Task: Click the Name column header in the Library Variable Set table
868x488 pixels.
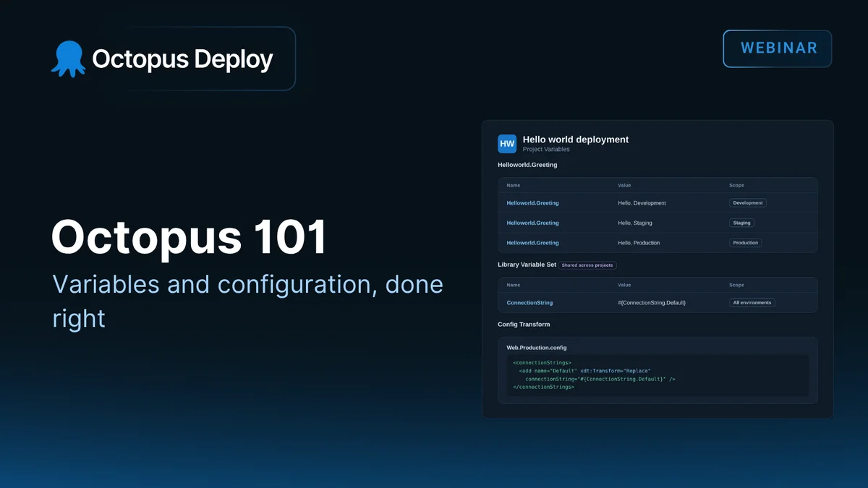Action: click(513, 285)
